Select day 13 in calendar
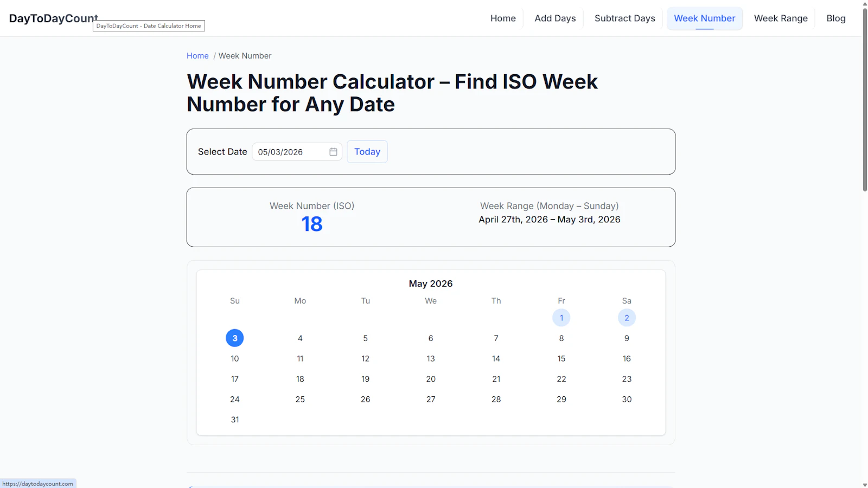The width and height of the screenshot is (868, 488). pos(431,358)
